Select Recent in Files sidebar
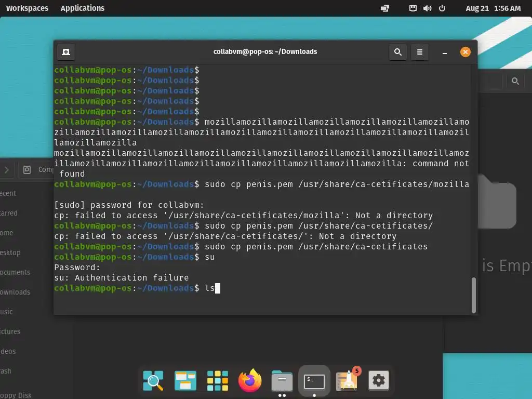 (x=8, y=193)
